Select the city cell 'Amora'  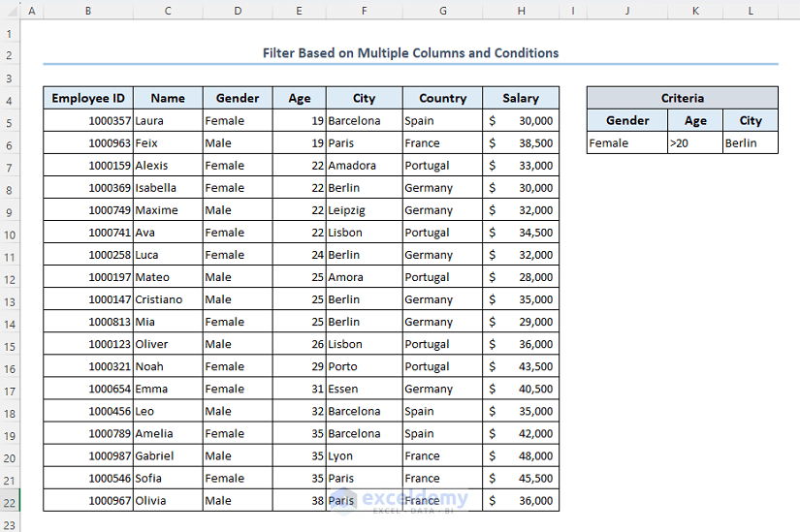(365, 277)
